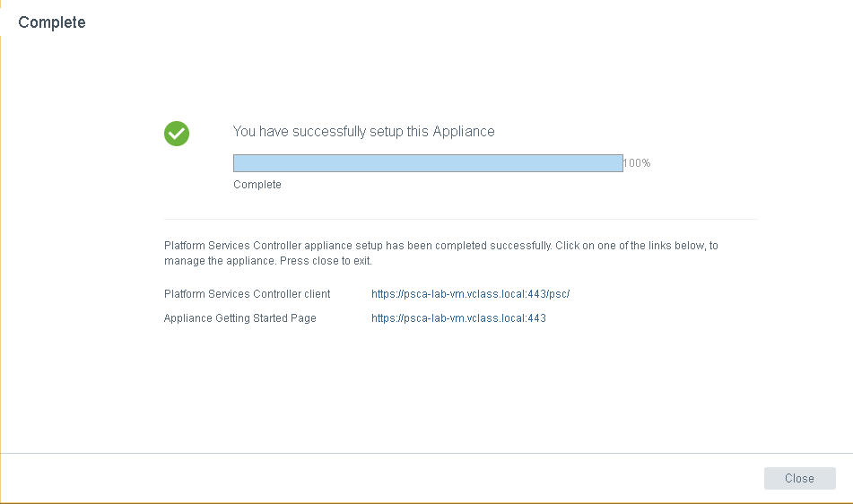853x504 pixels.
Task: Click the blank header area beside Complete title
Action: pyautogui.click(x=448, y=22)
